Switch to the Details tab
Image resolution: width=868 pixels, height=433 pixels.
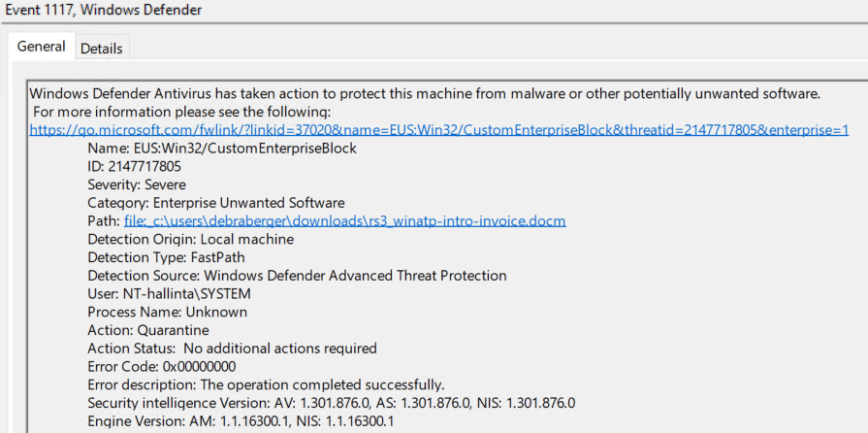click(x=102, y=49)
